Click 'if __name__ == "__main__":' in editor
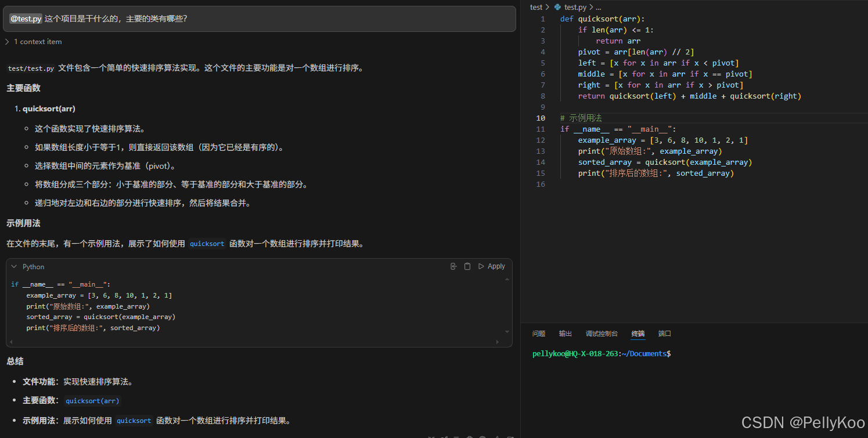This screenshot has width=868, height=438. [618, 129]
